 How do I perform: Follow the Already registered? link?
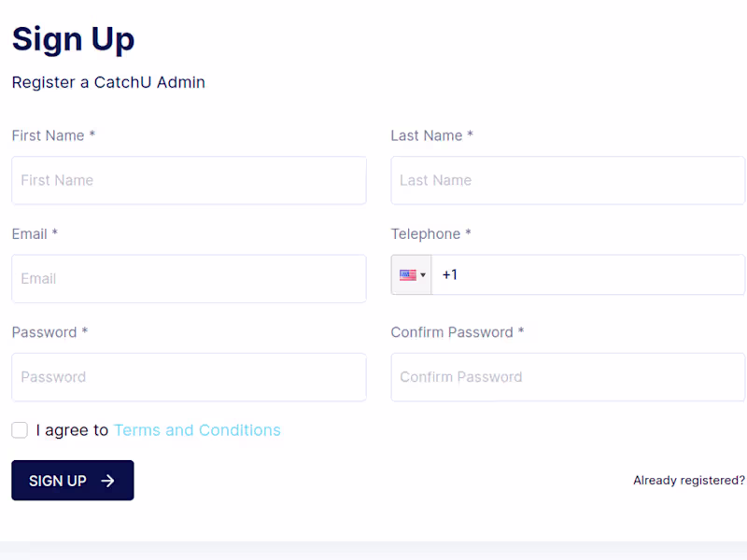click(688, 481)
